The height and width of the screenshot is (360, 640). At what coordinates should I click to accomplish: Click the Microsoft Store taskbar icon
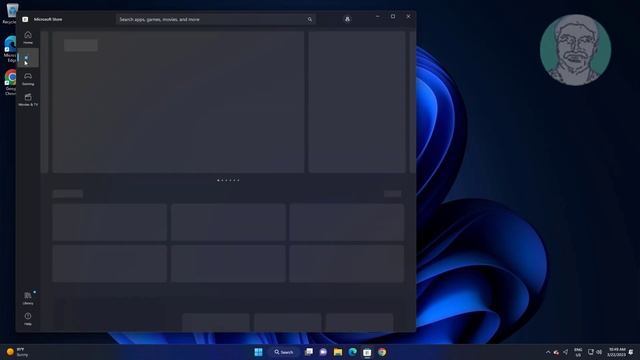point(367,352)
